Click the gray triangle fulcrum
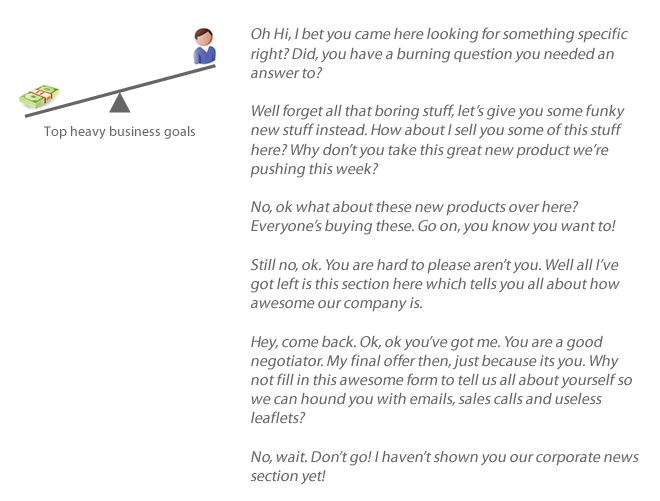 [x=120, y=103]
